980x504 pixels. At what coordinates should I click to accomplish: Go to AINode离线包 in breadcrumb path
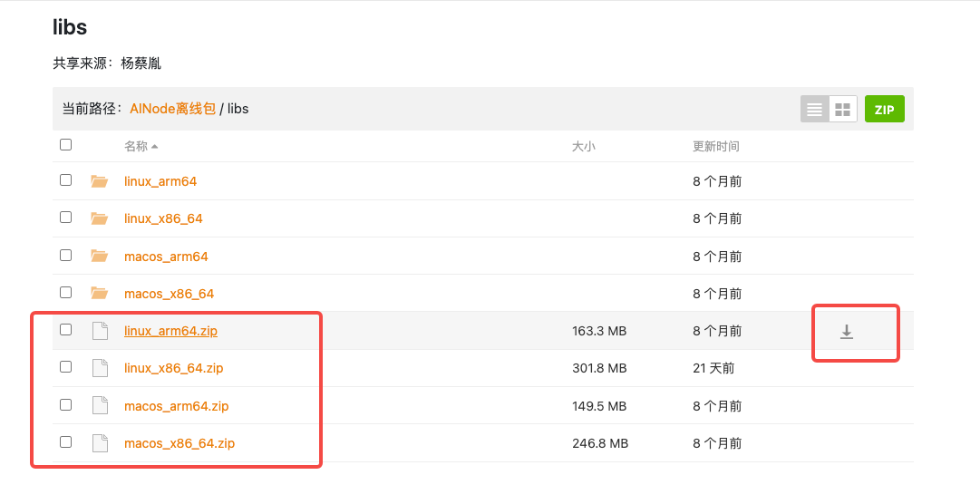click(x=172, y=109)
